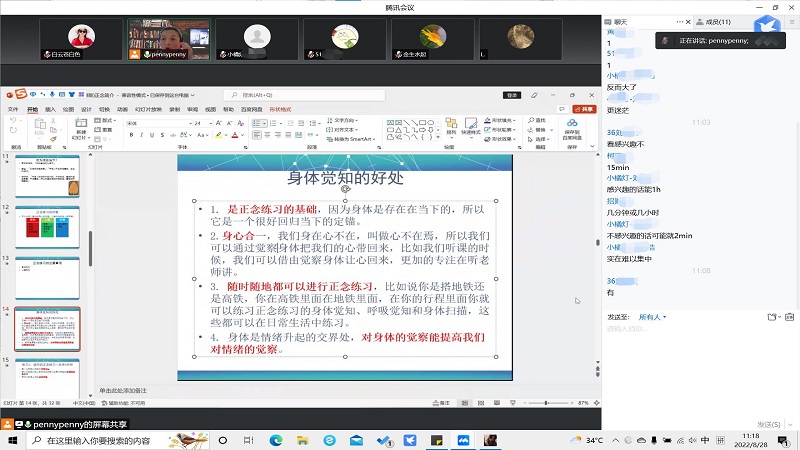Open Convert to SmartArt dropdown
This screenshot has width=800, height=450.
(351, 139)
